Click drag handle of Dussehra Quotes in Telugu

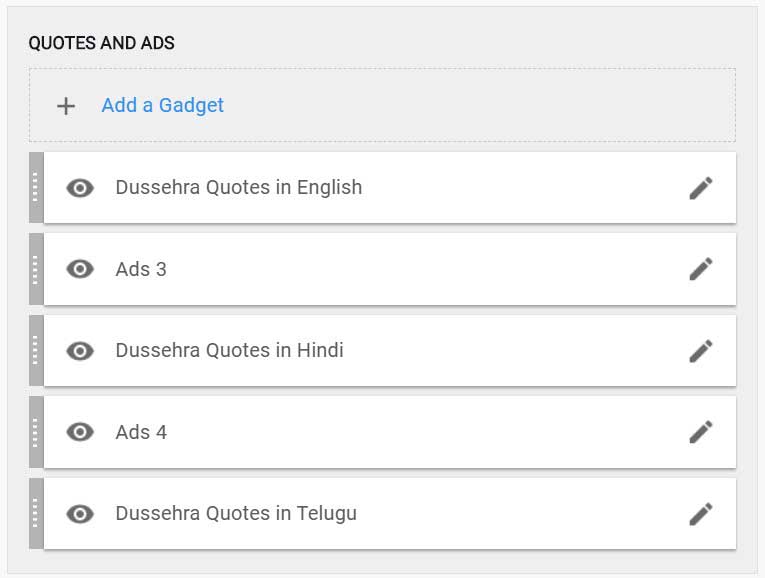coord(36,513)
